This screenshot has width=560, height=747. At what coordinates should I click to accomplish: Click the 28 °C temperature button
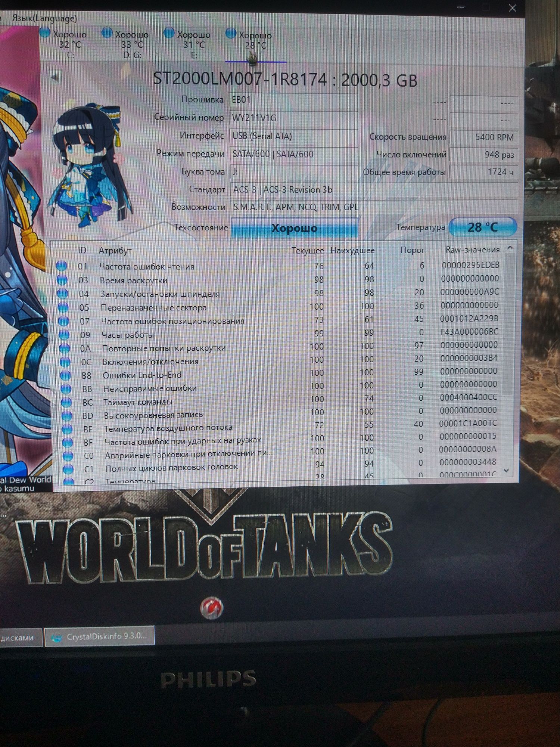pos(483,227)
